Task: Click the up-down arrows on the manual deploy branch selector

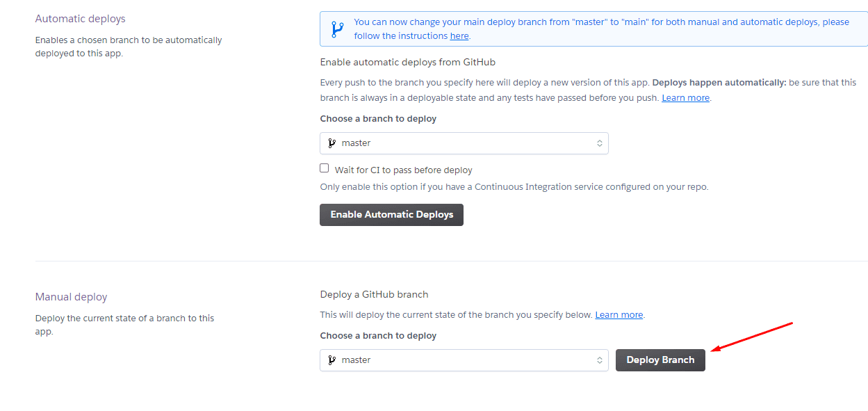Action: [599, 360]
